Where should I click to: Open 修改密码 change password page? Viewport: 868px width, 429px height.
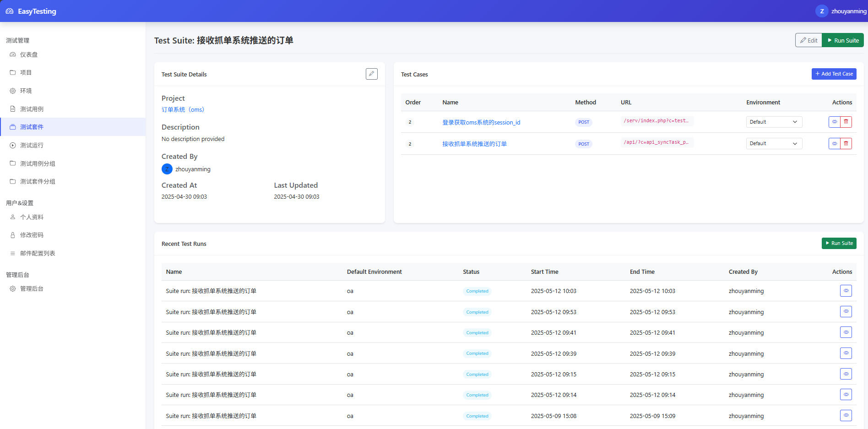[x=73, y=235]
